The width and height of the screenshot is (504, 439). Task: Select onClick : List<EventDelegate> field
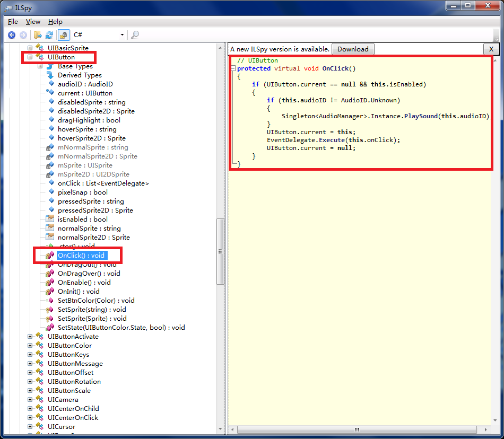(x=103, y=183)
